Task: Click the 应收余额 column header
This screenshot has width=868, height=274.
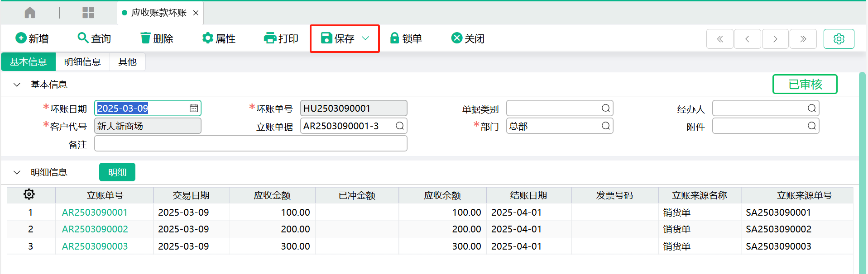Action: click(442, 195)
